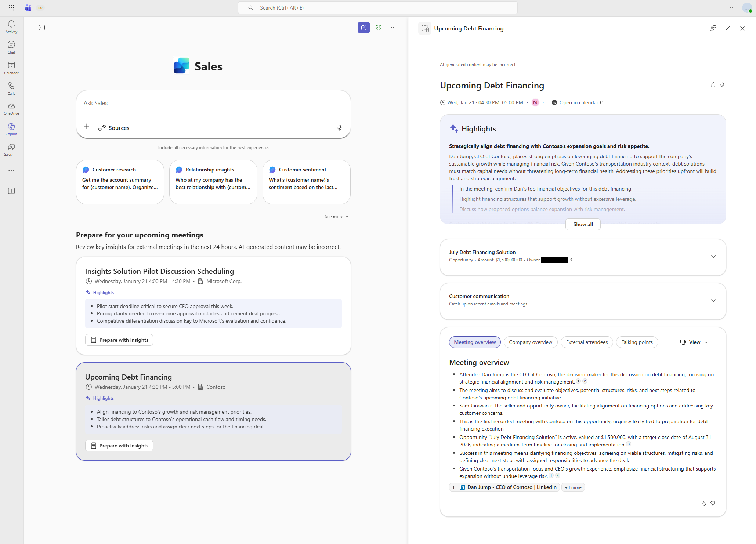Select the Company overview tab
Image resolution: width=756 pixels, height=544 pixels.
tap(530, 342)
